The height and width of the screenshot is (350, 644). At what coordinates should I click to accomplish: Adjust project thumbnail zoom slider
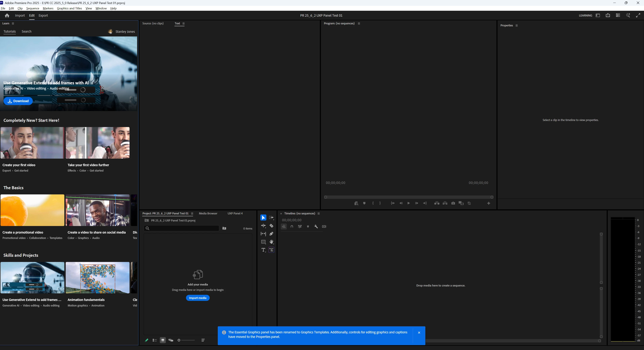pyautogui.click(x=186, y=340)
